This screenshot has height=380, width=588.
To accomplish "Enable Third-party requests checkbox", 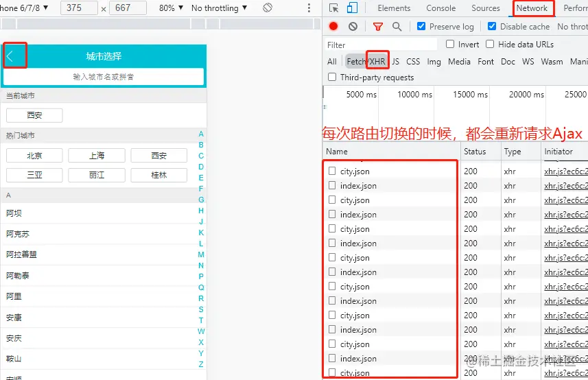I will click(332, 77).
